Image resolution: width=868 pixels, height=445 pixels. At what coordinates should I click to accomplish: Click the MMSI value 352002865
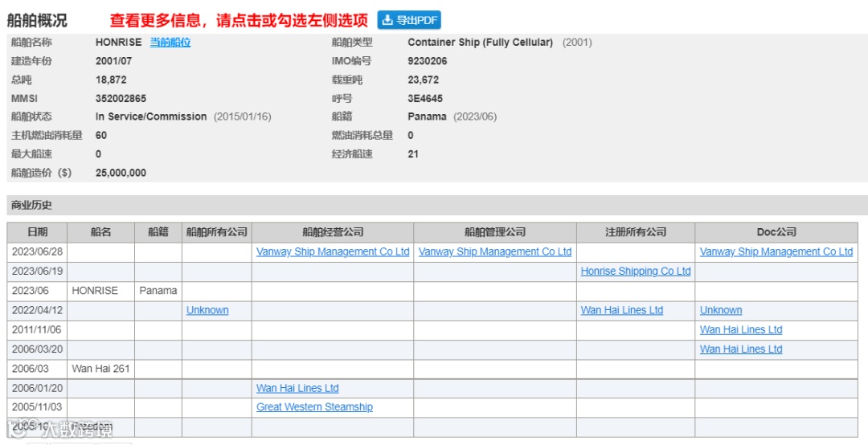[121, 99]
